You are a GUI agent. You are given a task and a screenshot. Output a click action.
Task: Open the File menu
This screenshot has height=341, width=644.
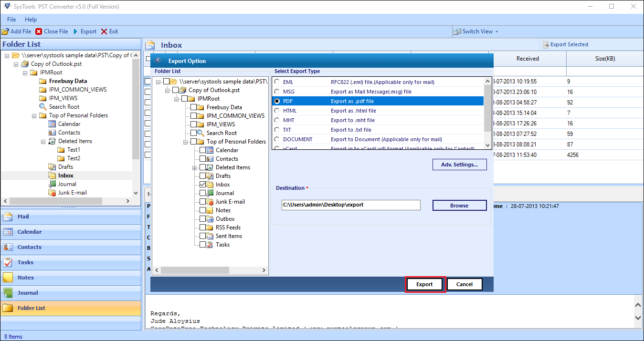click(11, 20)
